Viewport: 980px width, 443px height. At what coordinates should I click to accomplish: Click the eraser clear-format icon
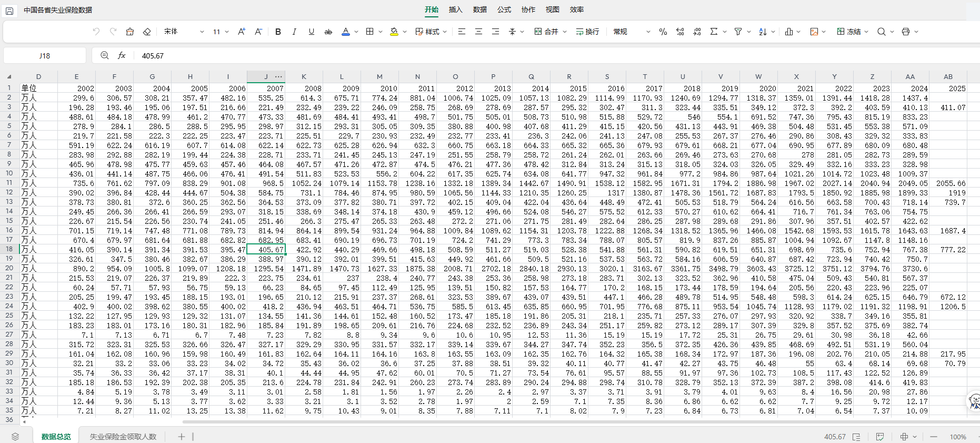[x=147, y=32]
